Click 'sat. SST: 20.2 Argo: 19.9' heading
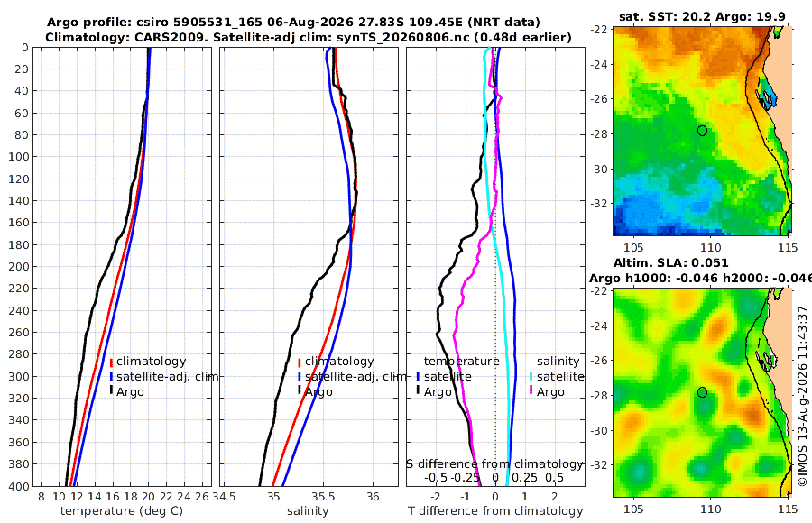 click(702, 16)
